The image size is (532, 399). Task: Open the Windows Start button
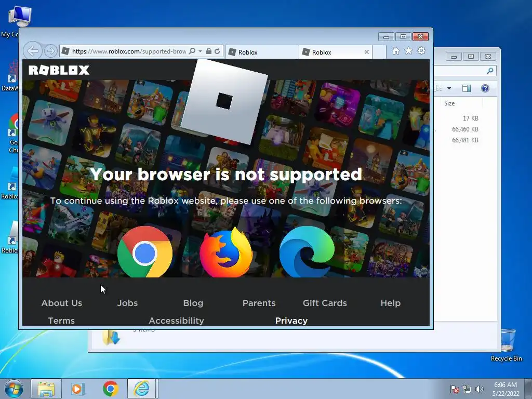point(14,389)
